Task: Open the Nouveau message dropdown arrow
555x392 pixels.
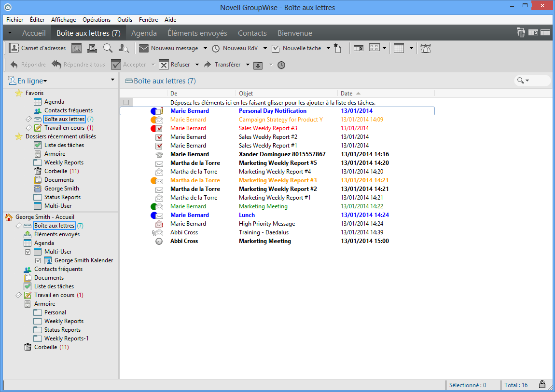Action: click(x=205, y=48)
